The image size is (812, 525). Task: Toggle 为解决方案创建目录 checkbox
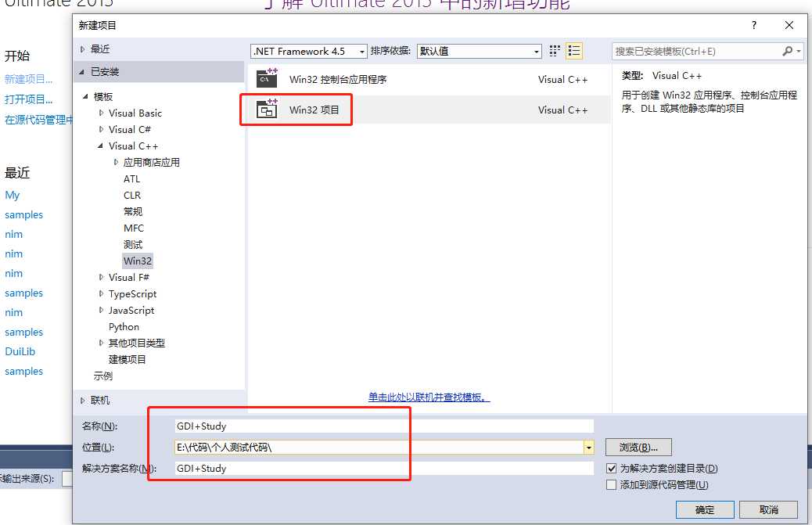611,469
